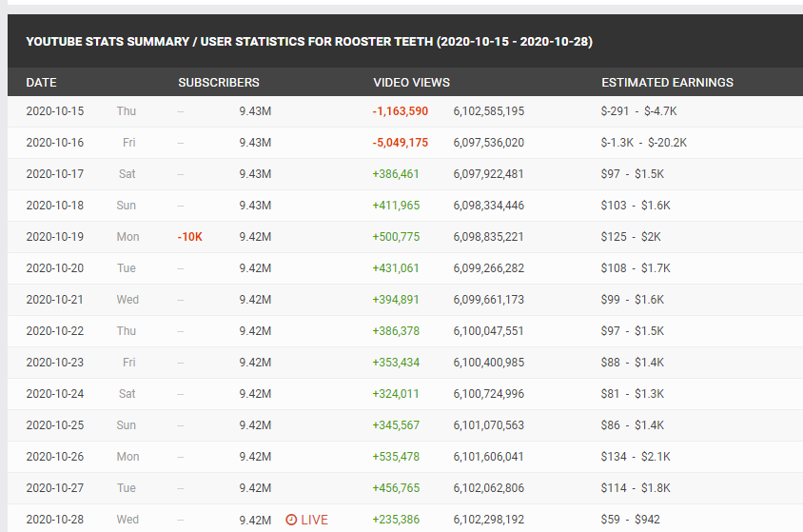The width and height of the screenshot is (803, 532).
Task: Click earnings $114 - $1.8K
Action: point(636,488)
